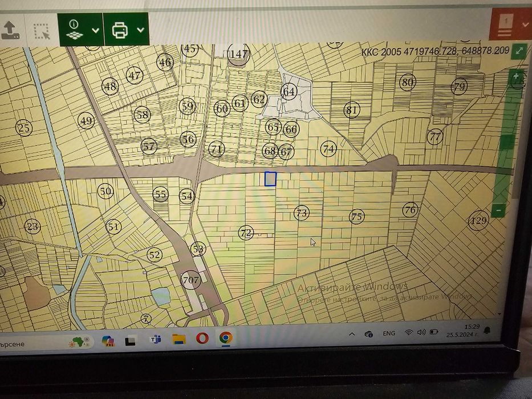
Task: Click the map block label 52
Action: pyautogui.click(x=155, y=254)
